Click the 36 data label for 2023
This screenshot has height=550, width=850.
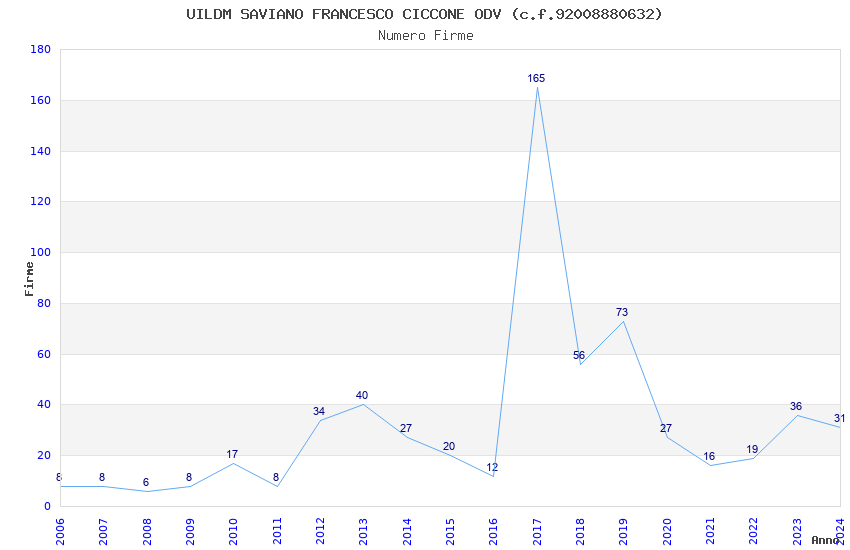796,406
